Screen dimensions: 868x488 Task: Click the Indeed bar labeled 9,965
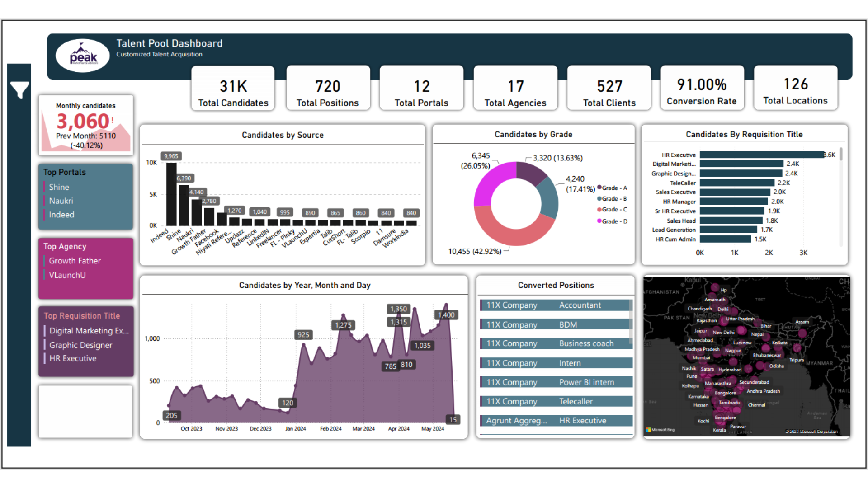point(171,194)
